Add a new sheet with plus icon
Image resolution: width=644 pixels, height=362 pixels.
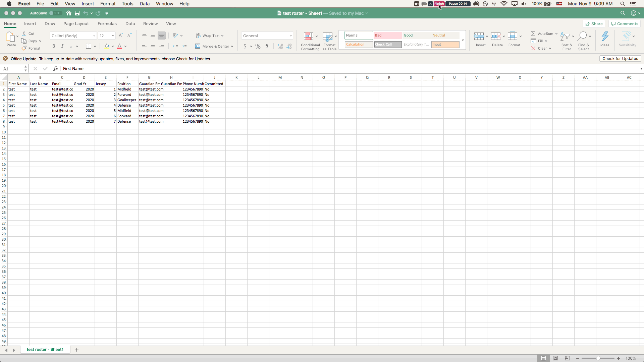77,350
